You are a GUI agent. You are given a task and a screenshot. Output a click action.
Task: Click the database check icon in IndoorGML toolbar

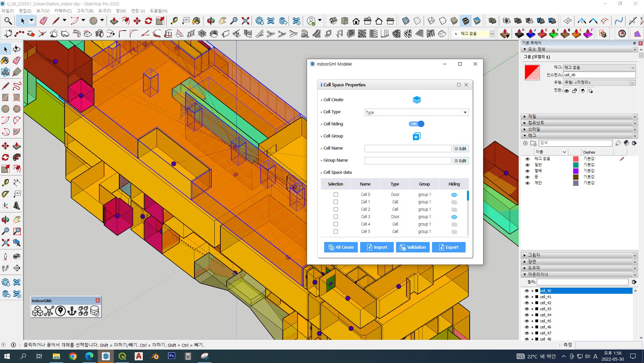pyautogui.click(x=95, y=311)
